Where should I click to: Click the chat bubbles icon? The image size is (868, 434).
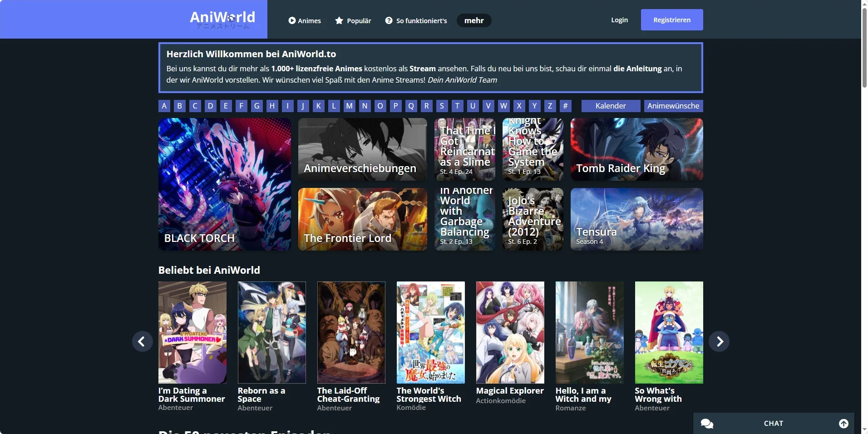707,424
